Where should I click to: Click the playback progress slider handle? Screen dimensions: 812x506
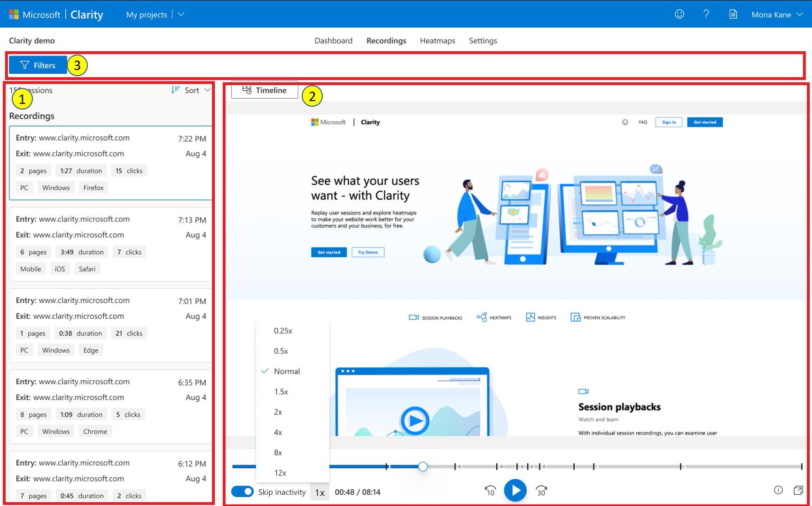(423, 466)
